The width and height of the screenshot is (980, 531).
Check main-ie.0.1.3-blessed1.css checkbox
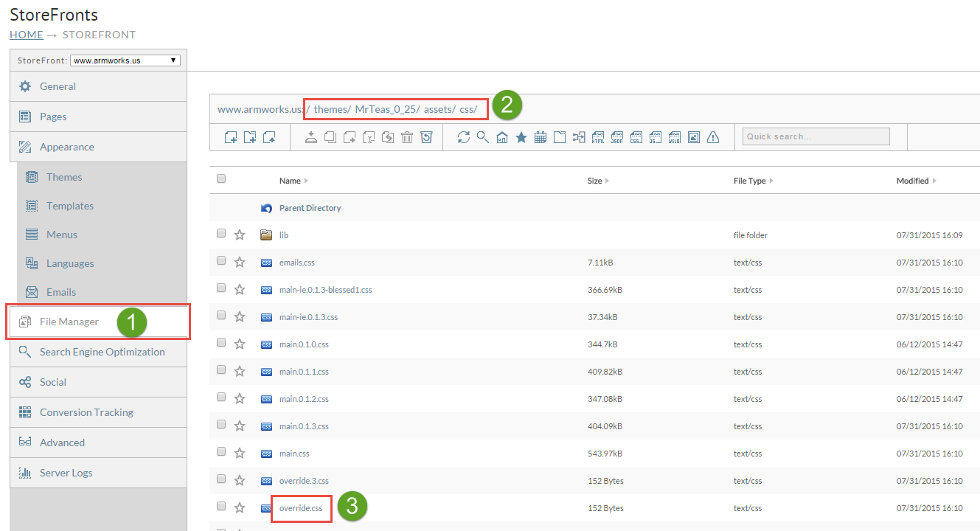click(x=221, y=288)
